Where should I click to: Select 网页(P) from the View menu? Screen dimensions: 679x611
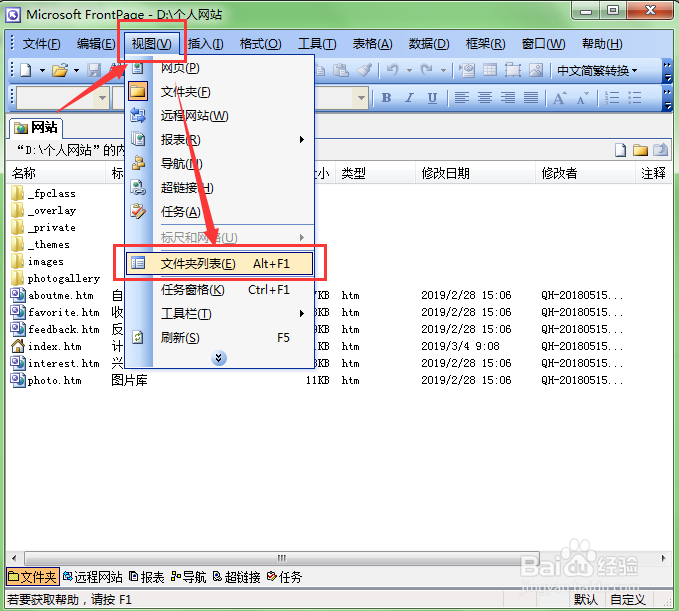pos(220,68)
